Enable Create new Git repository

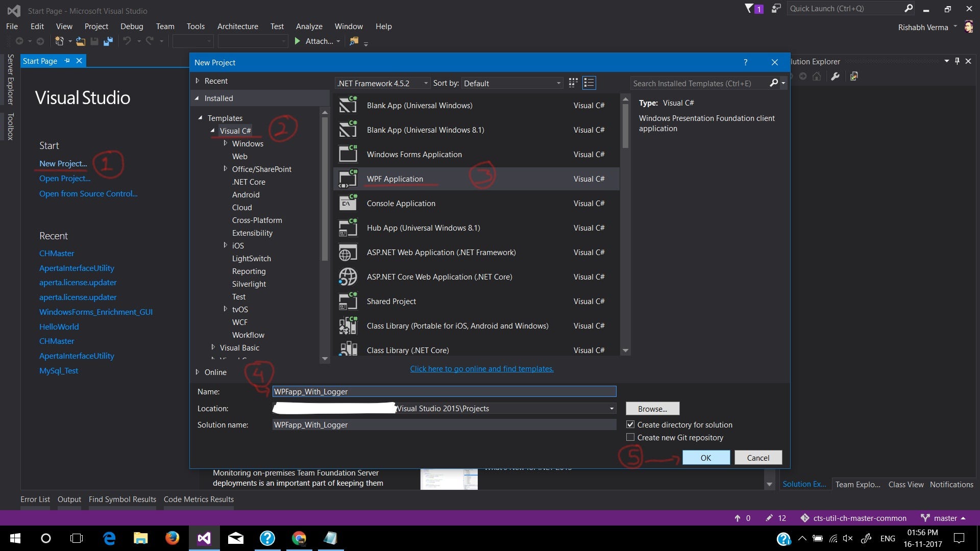[x=631, y=437]
